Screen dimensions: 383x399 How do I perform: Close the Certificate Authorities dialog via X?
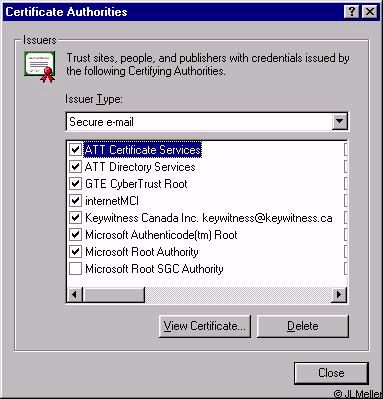(370, 12)
